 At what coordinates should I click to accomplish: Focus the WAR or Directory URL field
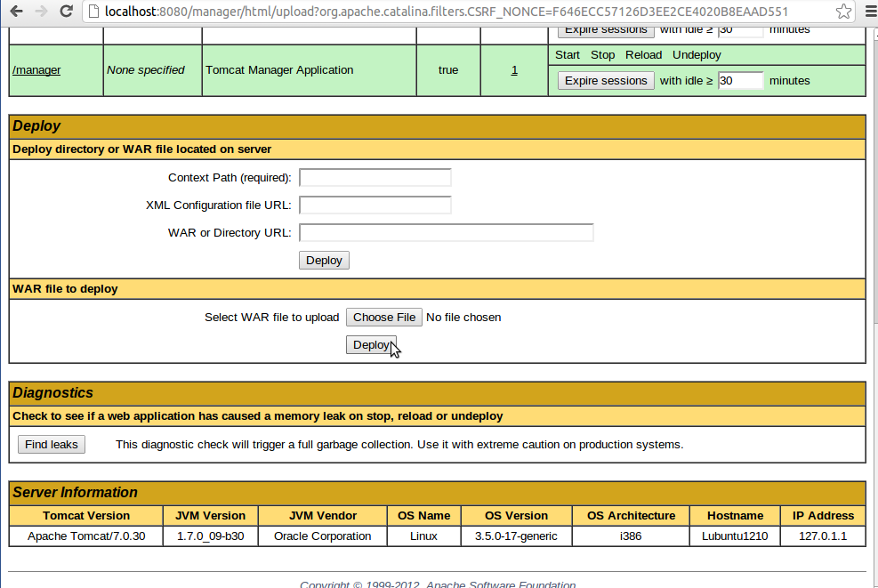pyautogui.click(x=447, y=232)
